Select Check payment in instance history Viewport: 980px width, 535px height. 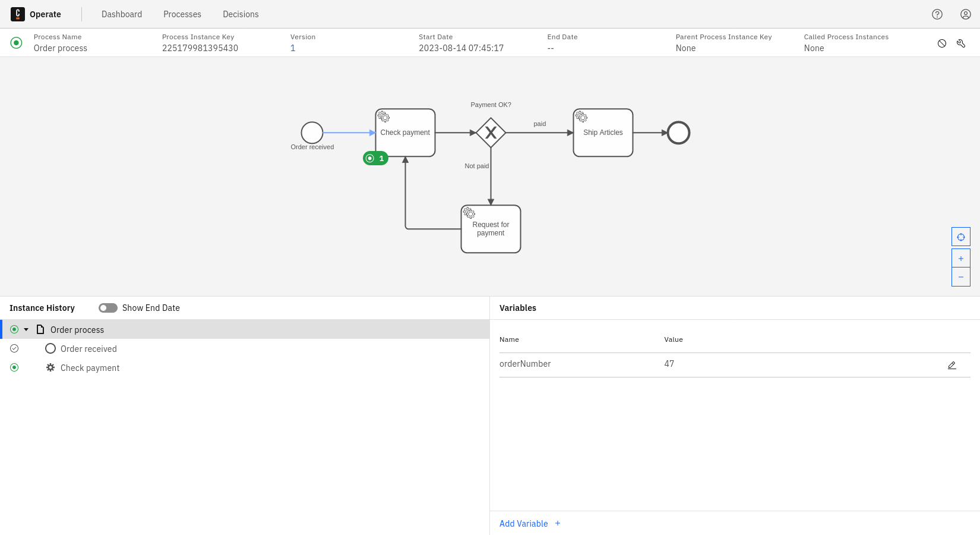coord(90,367)
